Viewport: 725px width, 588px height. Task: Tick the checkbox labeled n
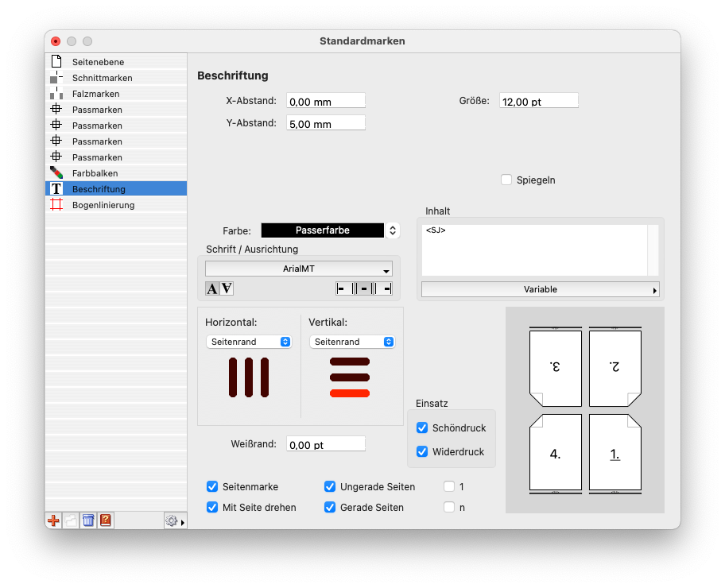click(x=449, y=507)
